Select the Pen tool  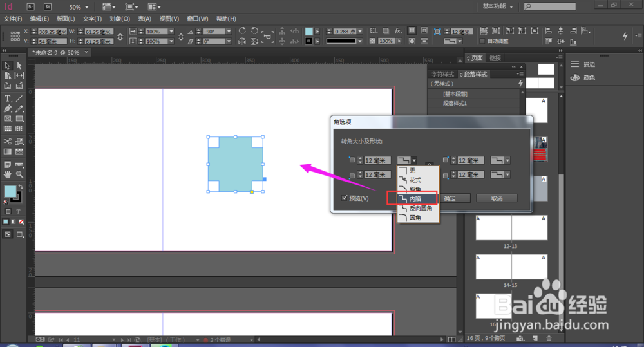pyautogui.click(x=7, y=109)
